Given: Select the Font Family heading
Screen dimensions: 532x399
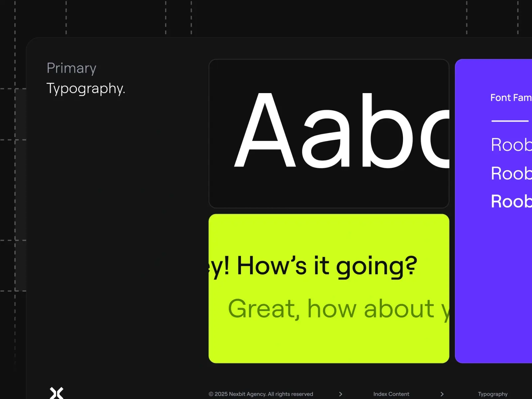Looking at the screenshot, I should [511, 98].
